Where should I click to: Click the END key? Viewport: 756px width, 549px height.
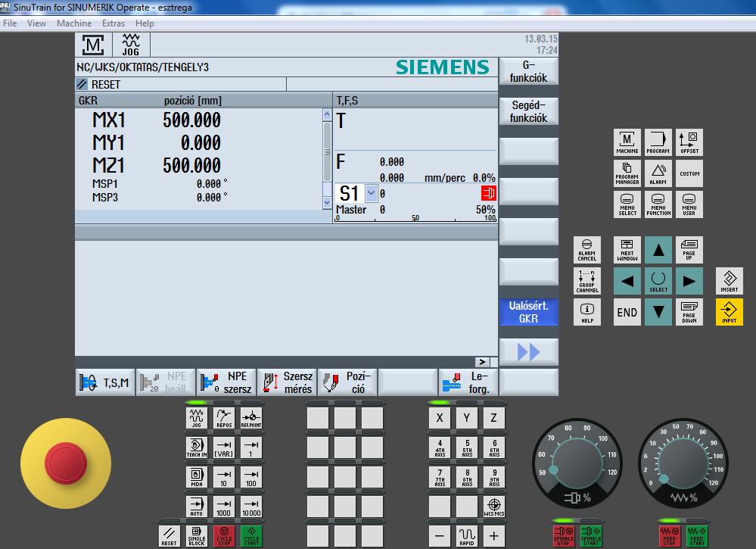click(627, 312)
